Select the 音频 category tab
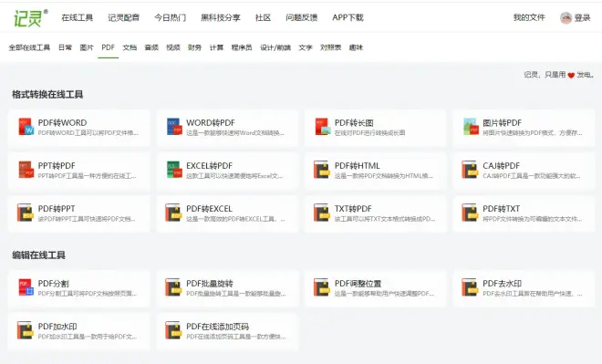Viewport: 602px width, 364px height. coord(151,47)
